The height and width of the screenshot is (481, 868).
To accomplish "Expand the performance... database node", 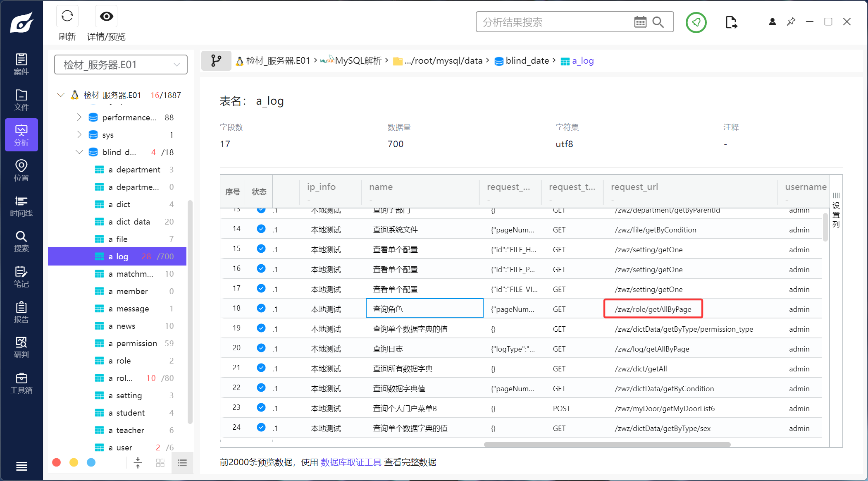I will [79, 117].
